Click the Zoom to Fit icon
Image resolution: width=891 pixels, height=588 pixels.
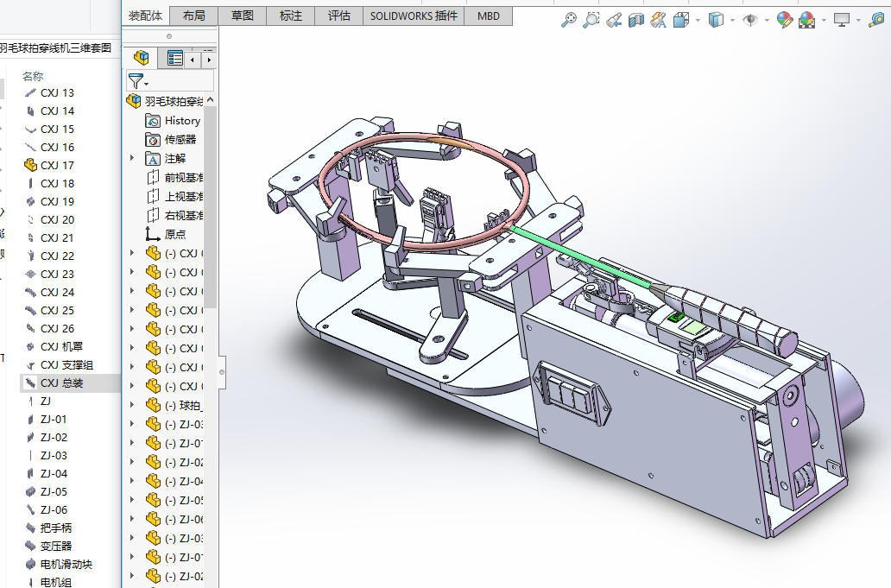pyautogui.click(x=569, y=20)
